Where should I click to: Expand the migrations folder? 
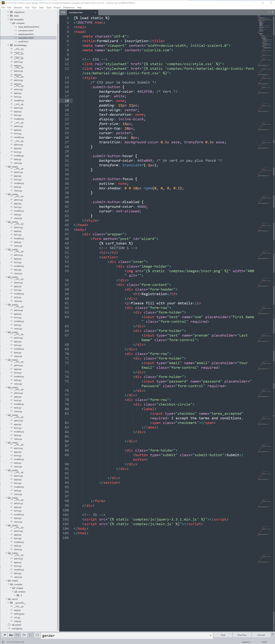pos(8,12)
